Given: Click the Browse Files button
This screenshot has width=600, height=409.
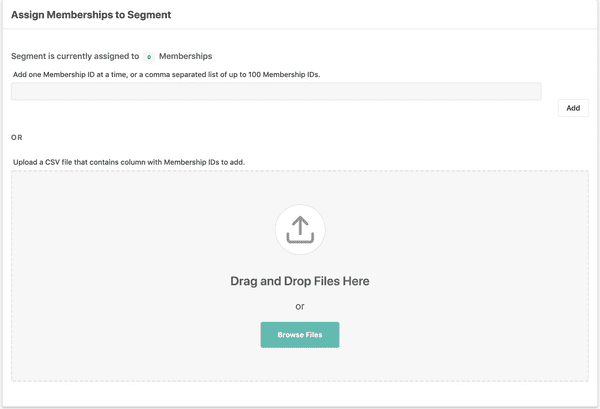Looking at the screenshot, I should click(x=300, y=334).
